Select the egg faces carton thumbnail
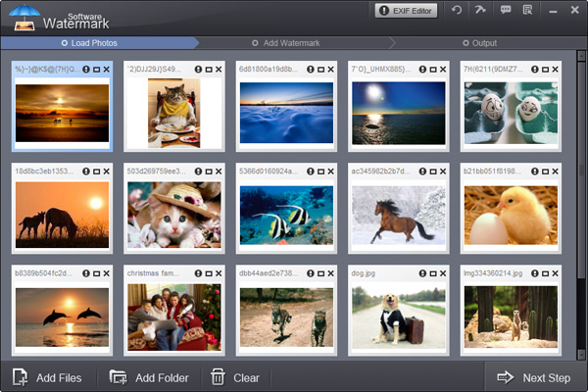This screenshot has height=392, width=588. tap(511, 114)
